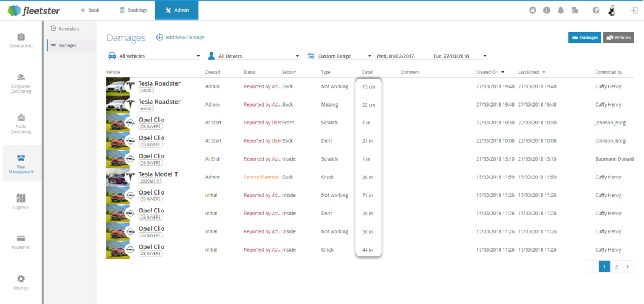
Task: Sort by Last Edited column arrow
Action: [544, 73]
